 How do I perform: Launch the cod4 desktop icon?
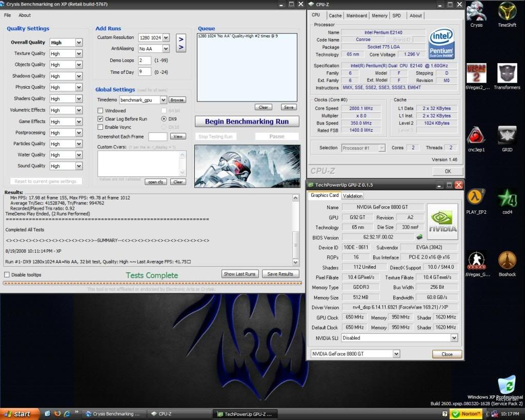click(507, 202)
